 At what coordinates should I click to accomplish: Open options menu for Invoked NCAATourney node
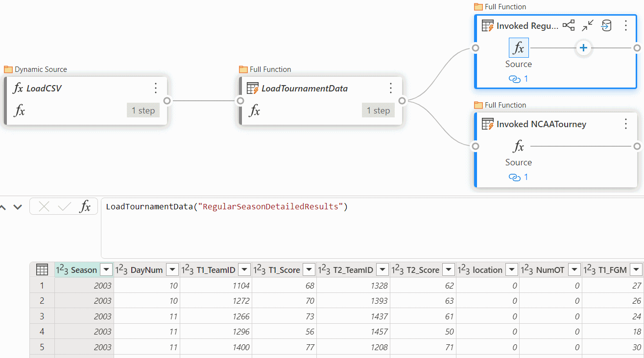pos(625,124)
